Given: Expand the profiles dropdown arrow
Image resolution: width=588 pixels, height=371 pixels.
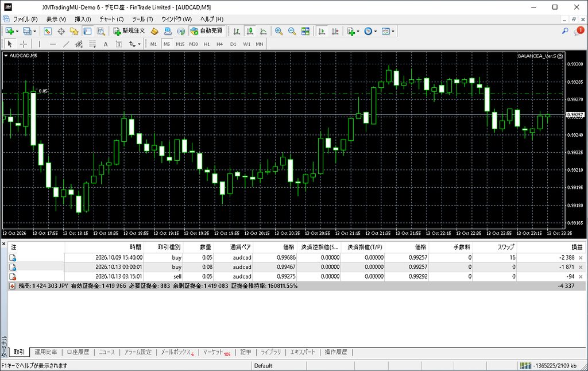Looking at the screenshot, I should (34, 31).
